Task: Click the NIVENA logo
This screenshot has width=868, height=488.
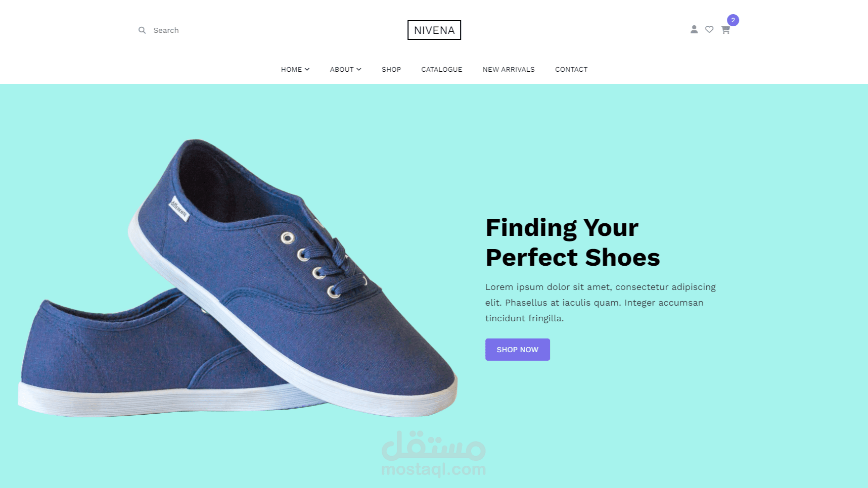Action: pyautogui.click(x=434, y=30)
